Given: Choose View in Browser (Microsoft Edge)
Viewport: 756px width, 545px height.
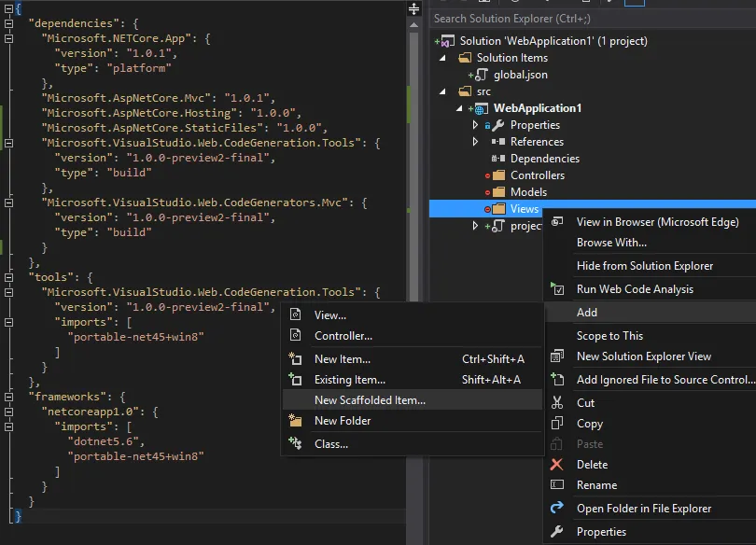Looking at the screenshot, I should tap(651, 222).
